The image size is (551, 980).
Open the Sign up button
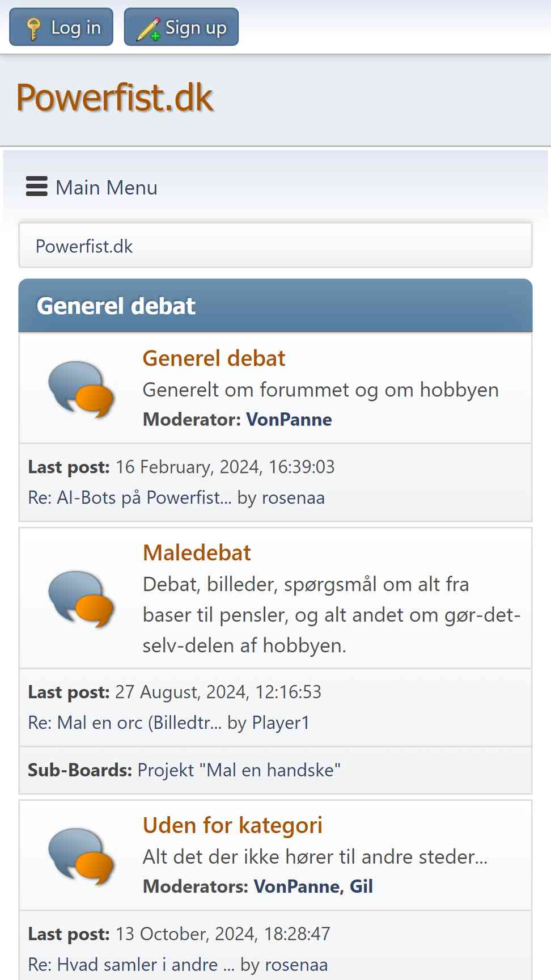(181, 27)
